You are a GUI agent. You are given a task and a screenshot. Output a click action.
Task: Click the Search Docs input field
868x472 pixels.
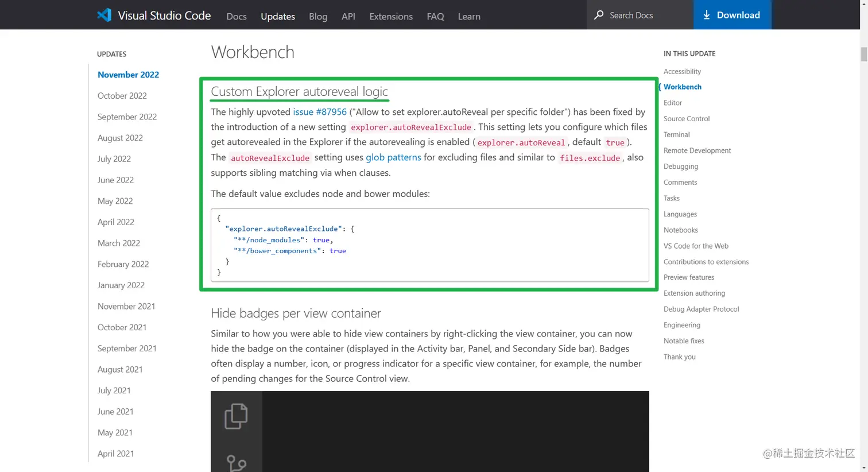[640, 15]
